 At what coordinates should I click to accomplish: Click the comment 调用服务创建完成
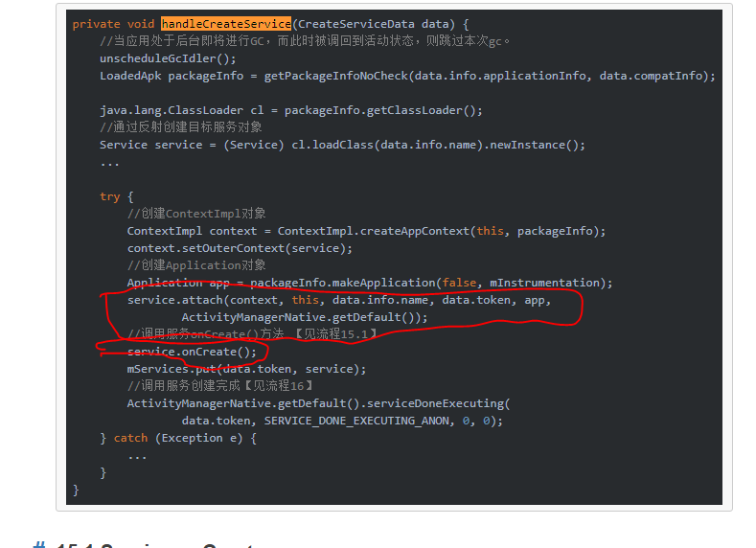[220, 385]
